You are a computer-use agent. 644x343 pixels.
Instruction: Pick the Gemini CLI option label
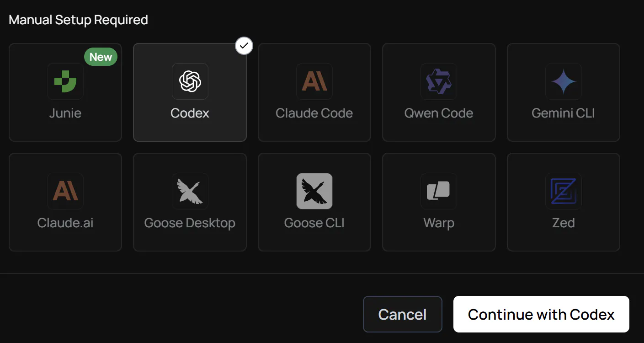tap(564, 113)
